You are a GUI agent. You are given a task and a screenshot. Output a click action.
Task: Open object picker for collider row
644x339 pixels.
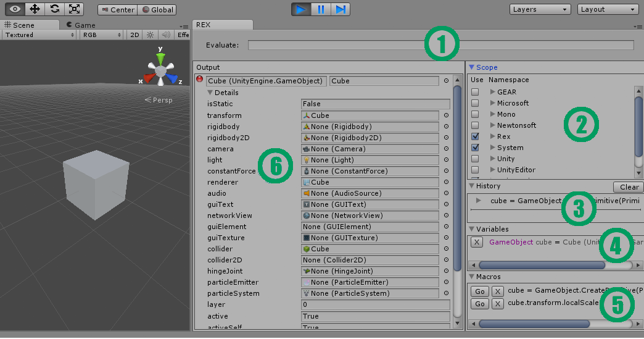(446, 249)
